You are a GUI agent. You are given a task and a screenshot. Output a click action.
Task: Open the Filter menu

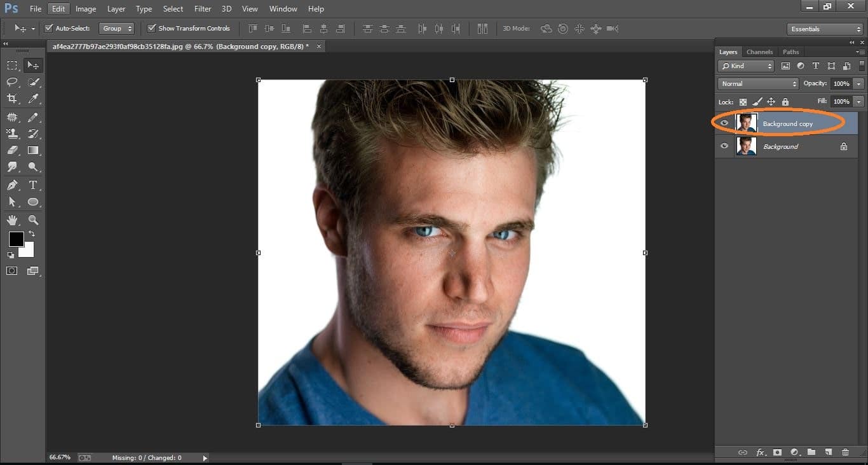[202, 8]
